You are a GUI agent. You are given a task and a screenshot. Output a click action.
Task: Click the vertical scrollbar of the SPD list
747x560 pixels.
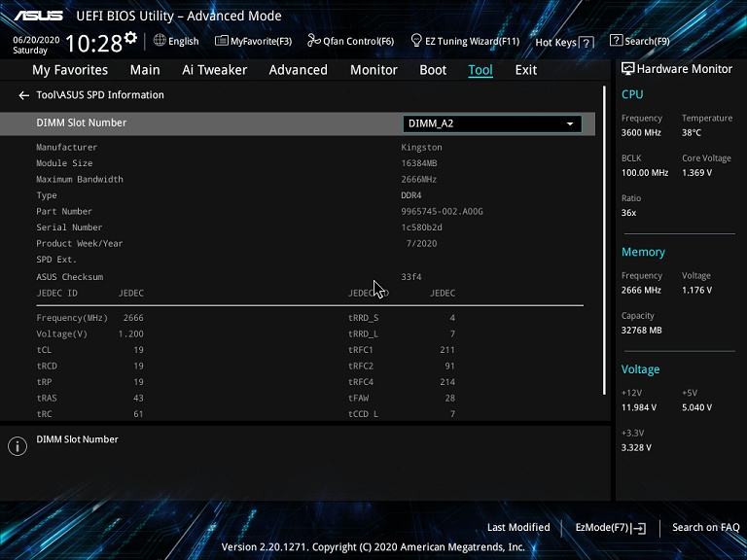[605, 240]
